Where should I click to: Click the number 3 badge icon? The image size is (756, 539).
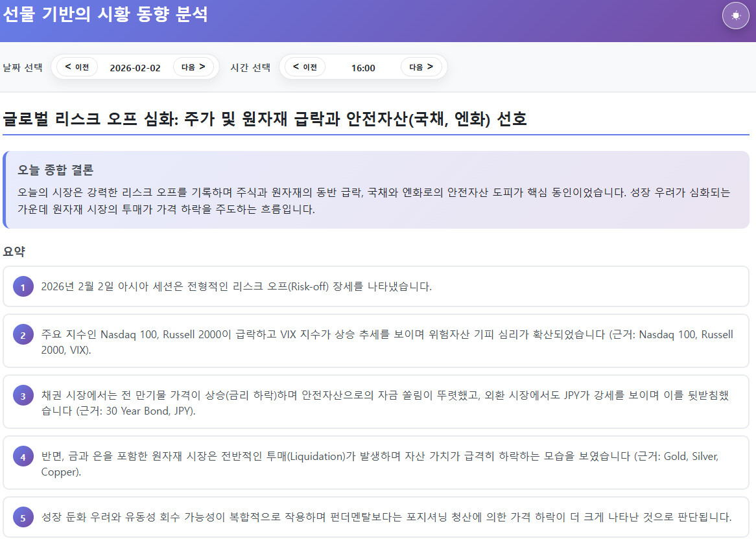tap(23, 396)
